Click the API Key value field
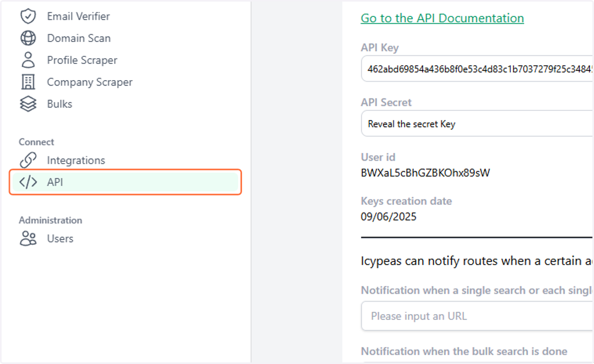Viewport: 594px width, 364px height. 477,69
